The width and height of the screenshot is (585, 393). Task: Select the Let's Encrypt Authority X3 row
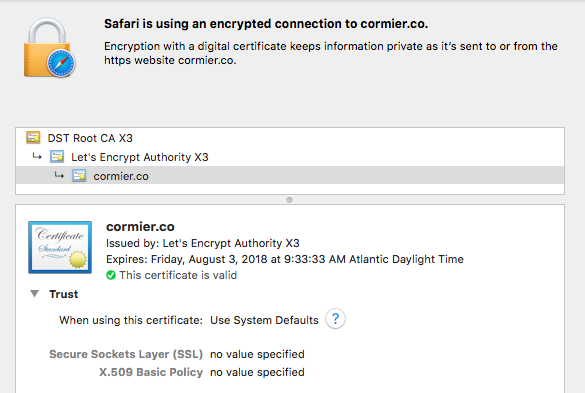[x=290, y=157]
